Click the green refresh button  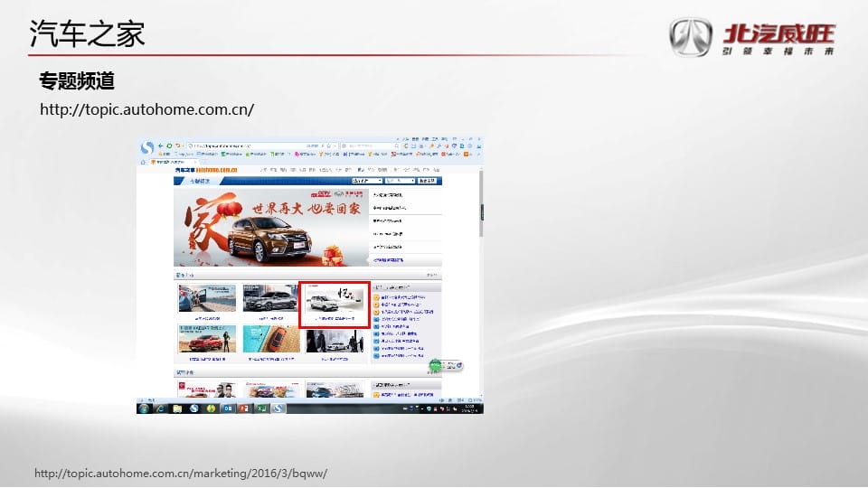(169, 145)
